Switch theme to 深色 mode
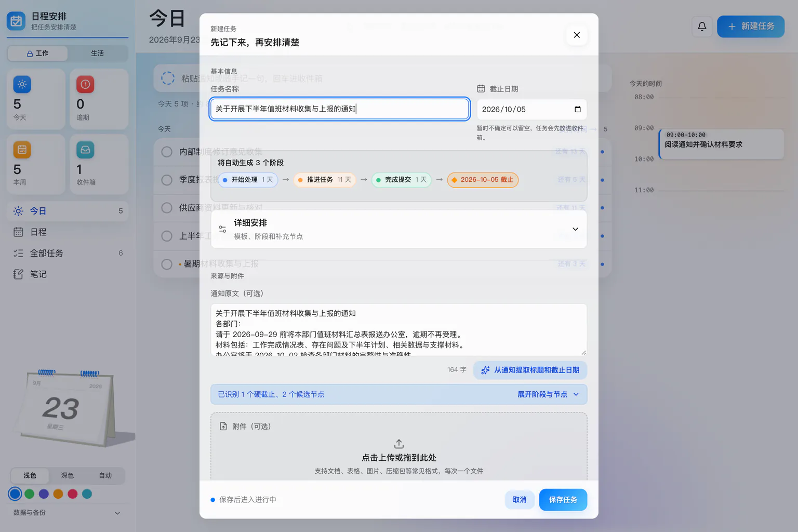The image size is (798, 532). tap(68, 475)
